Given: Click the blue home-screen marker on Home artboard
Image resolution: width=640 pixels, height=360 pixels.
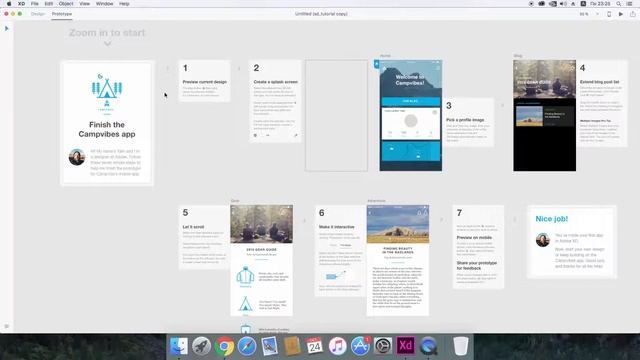Looking at the screenshot, I should (376, 64).
